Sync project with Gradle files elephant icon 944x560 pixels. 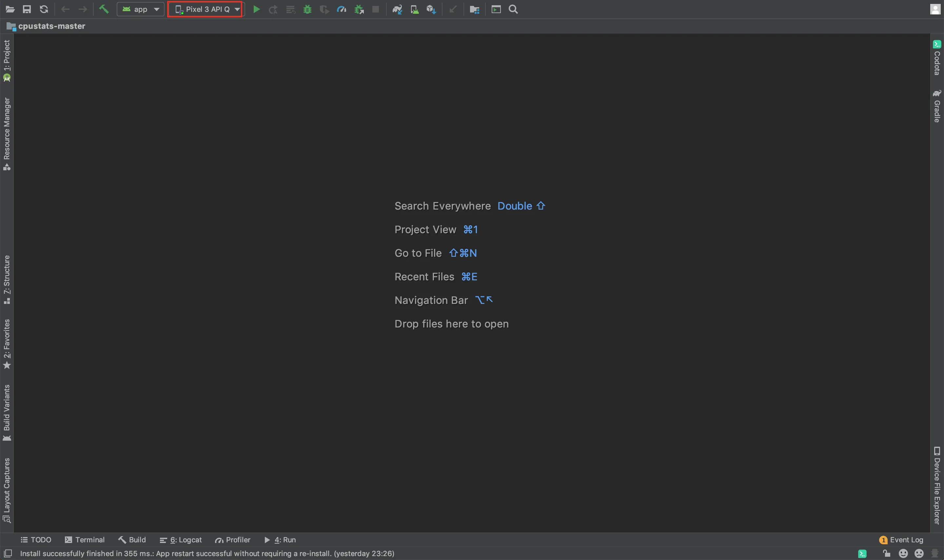(397, 9)
